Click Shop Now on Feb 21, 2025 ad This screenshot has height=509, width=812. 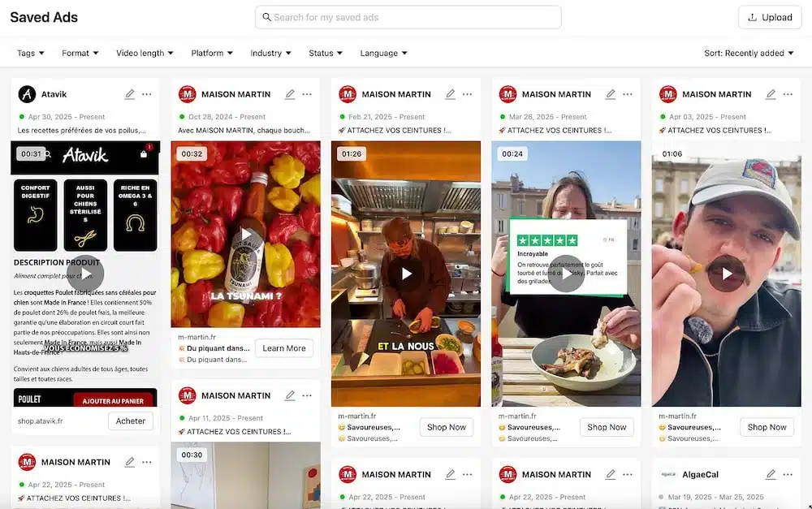tap(447, 427)
